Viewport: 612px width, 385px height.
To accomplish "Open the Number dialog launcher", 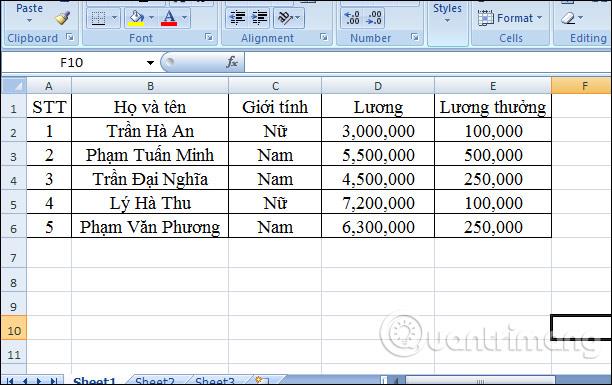I will [415, 37].
